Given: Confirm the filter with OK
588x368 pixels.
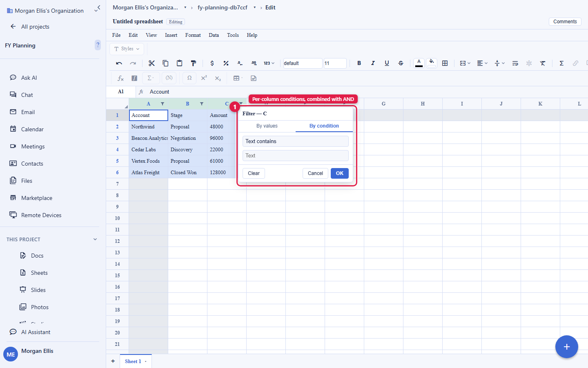Looking at the screenshot, I should [x=340, y=173].
